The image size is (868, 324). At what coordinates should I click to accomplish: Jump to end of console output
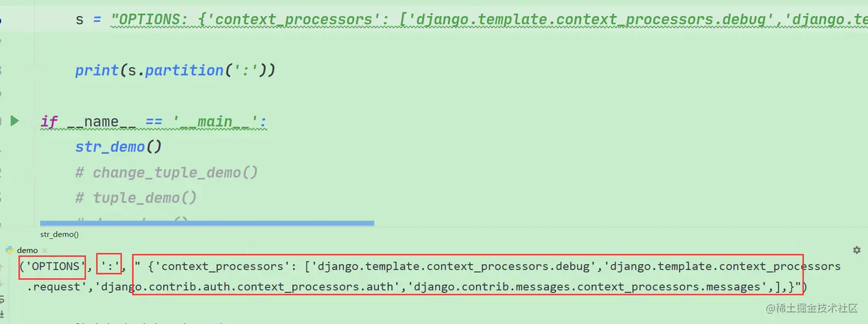point(2,313)
